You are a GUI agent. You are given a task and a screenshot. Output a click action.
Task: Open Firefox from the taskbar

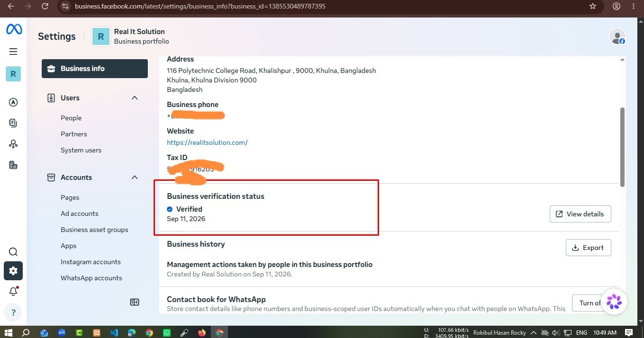click(202, 332)
